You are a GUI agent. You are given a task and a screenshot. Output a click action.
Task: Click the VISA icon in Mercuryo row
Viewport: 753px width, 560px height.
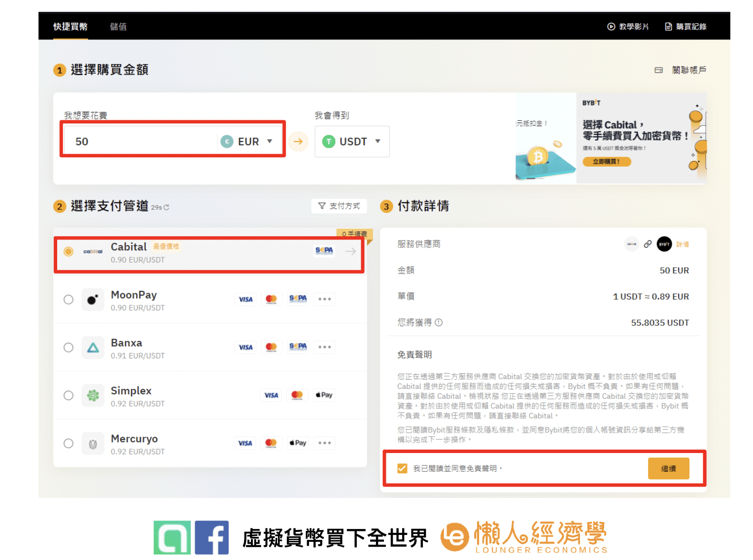pos(245,443)
